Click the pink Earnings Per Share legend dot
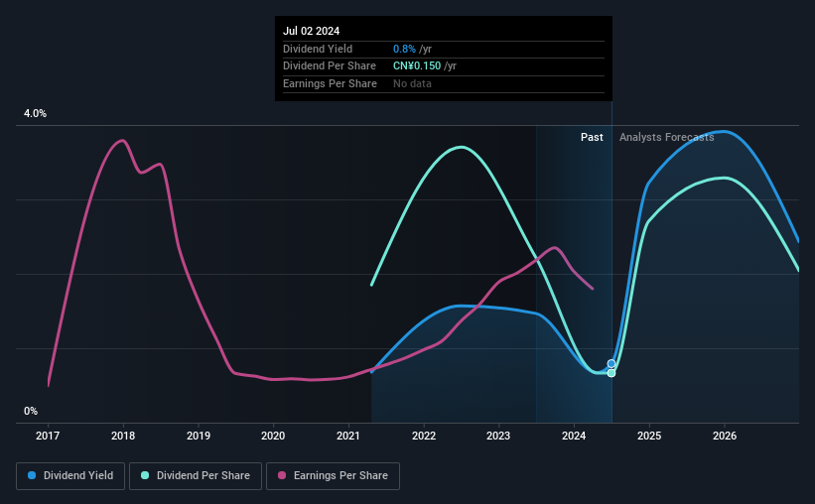Viewport: 815px width, 504px height. click(x=282, y=475)
